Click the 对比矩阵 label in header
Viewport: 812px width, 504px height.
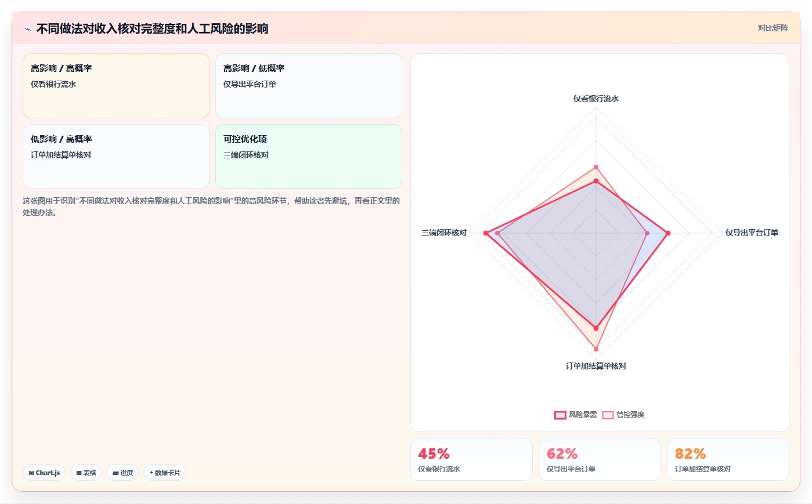773,28
